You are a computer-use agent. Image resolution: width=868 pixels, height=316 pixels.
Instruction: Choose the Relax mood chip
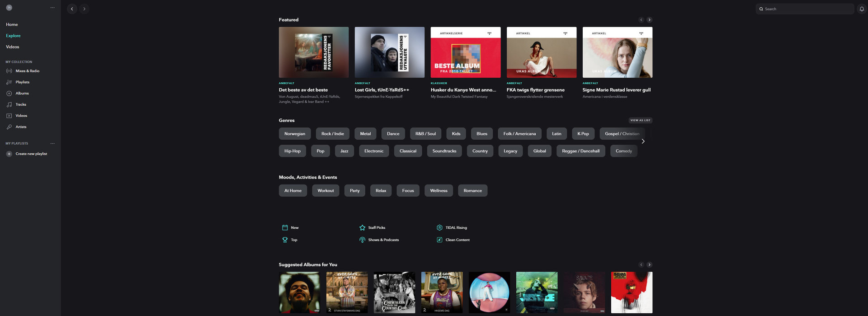tap(381, 191)
